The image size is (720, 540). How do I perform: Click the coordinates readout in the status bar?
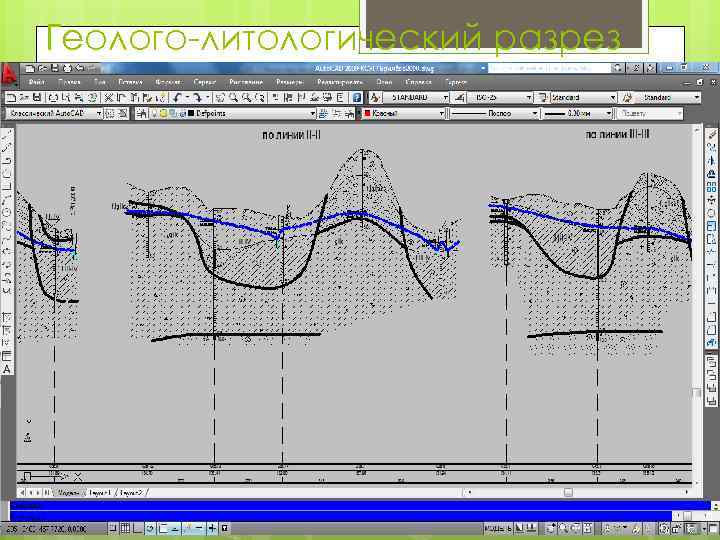[46, 529]
